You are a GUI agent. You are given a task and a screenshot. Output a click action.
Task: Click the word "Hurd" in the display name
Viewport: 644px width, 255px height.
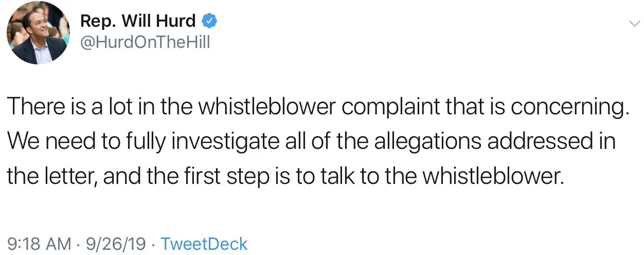coord(175,21)
